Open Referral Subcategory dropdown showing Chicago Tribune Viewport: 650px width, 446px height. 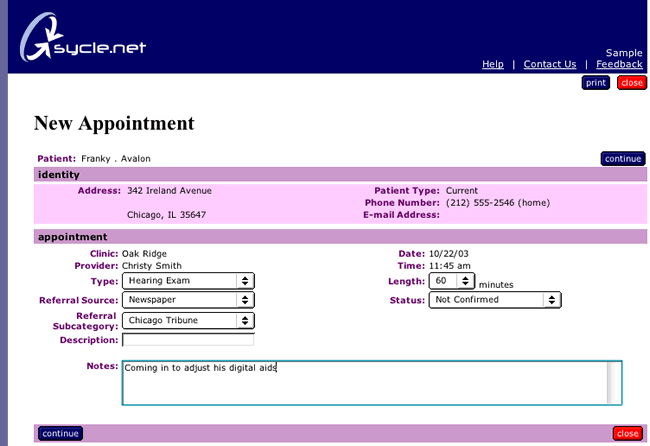pos(189,320)
